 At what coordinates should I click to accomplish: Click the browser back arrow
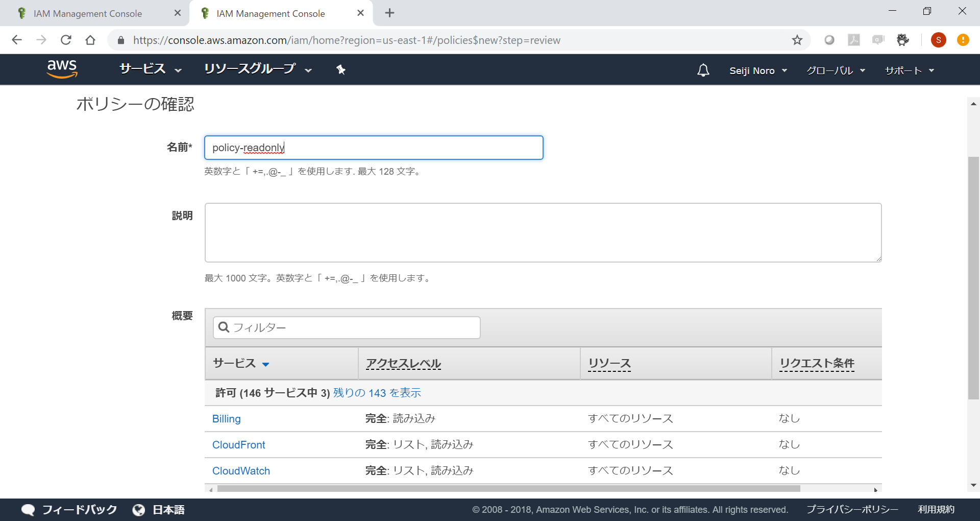(17, 40)
